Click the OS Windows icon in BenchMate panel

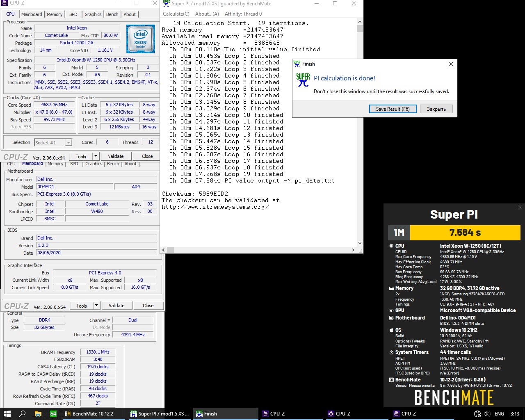[391, 330]
